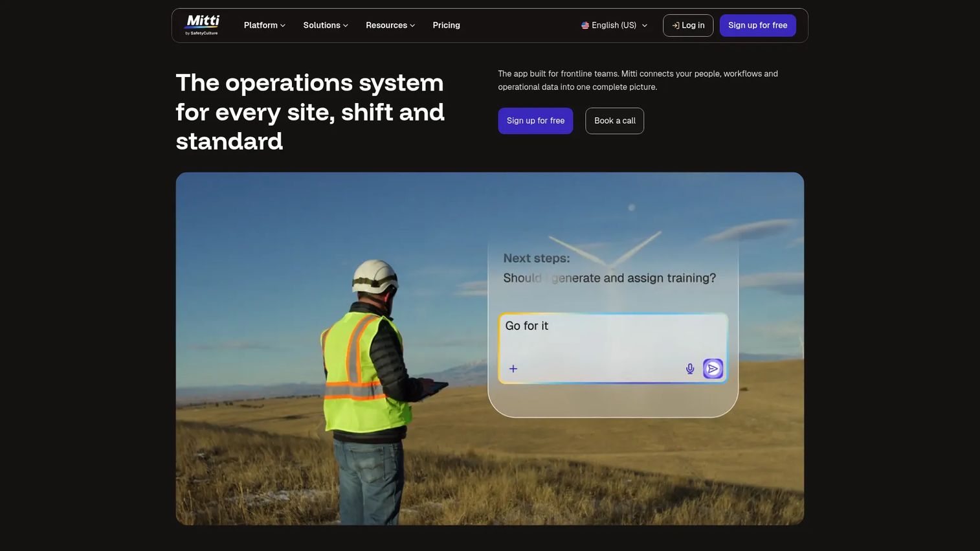This screenshot has height=551, width=980.
Task: Click the send arrow icon in chat box
Action: pos(713,369)
